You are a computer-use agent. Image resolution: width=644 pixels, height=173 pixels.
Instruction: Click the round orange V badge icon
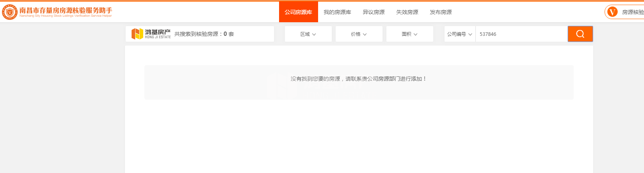[x=612, y=12]
